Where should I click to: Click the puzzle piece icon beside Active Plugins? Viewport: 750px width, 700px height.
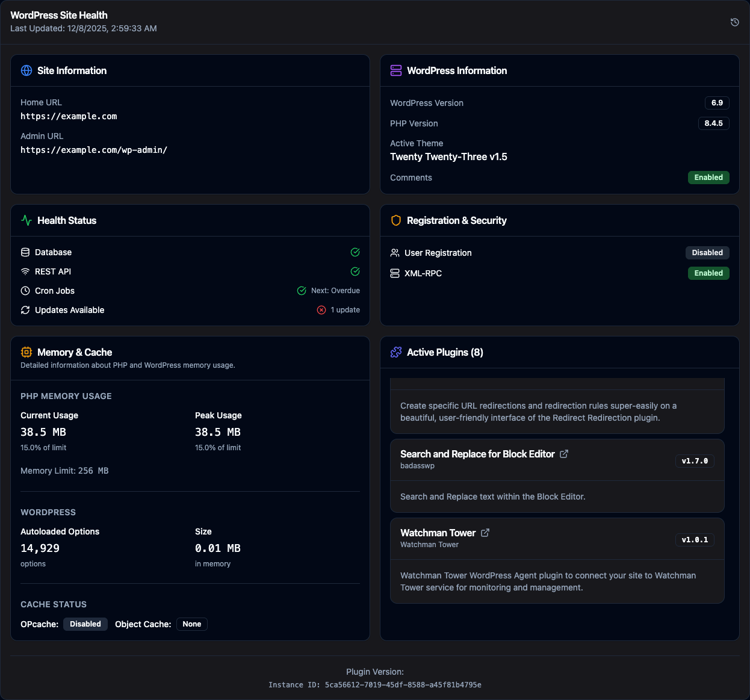pyautogui.click(x=395, y=352)
